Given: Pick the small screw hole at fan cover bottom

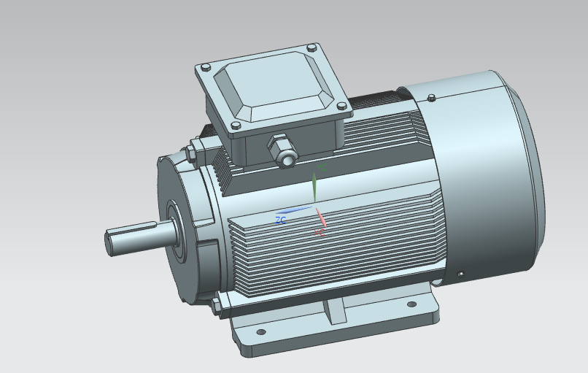Looking at the screenshot, I should click(x=461, y=274).
